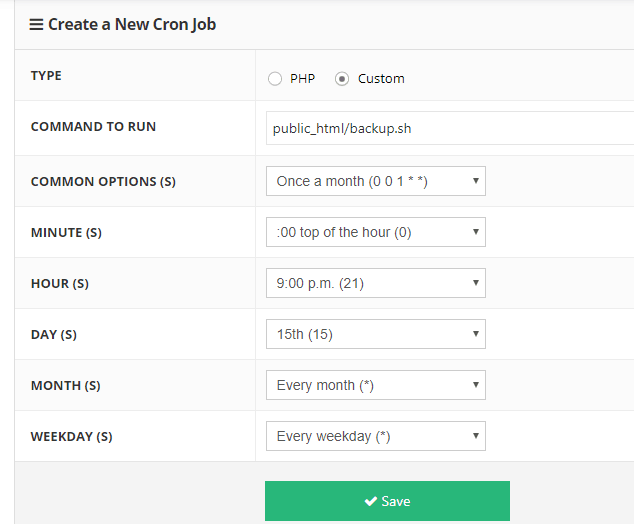The width and height of the screenshot is (634, 524).
Task: Click the arrow on the 9:00 p.m. dropdown
Action: click(x=475, y=283)
